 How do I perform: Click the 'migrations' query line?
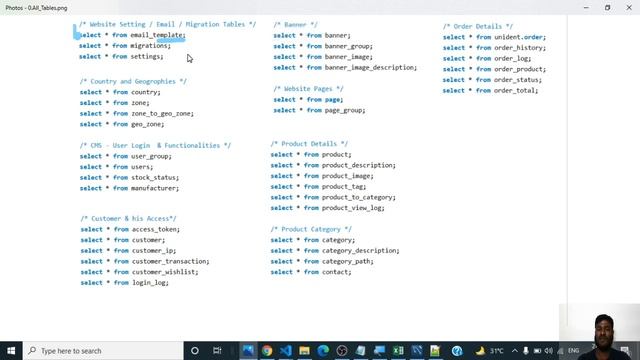pyautogui.click(x=125, y=46)
